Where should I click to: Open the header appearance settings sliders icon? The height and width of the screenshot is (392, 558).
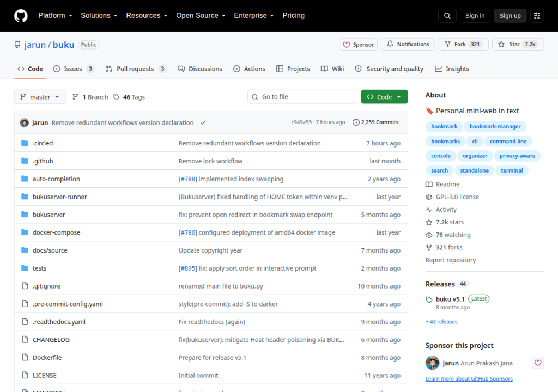(537, 16)
